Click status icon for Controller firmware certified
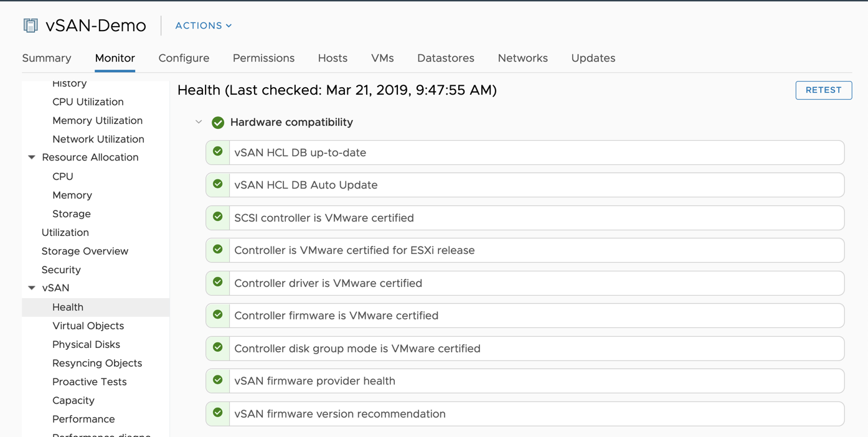 point(218,315)
